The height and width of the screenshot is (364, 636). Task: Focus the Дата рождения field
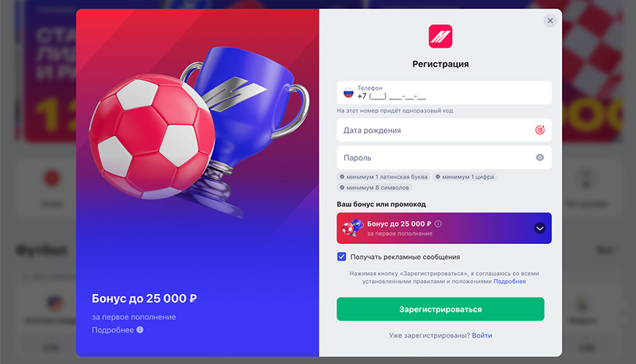pyautogui.click(x=444, y=130)
